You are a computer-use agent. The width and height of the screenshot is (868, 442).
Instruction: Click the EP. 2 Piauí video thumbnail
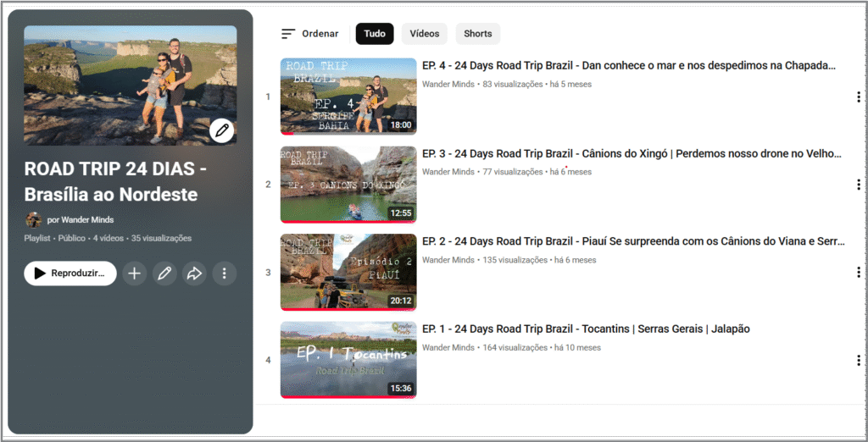[348, 272]
